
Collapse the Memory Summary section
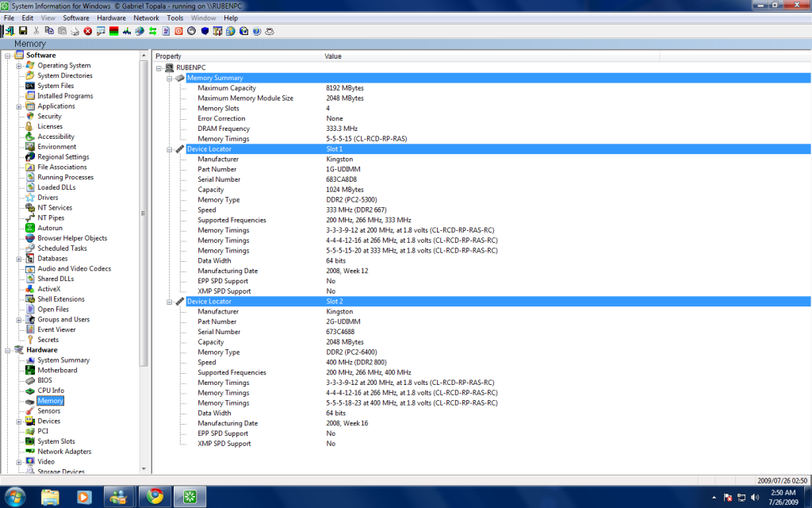[170, 79]
